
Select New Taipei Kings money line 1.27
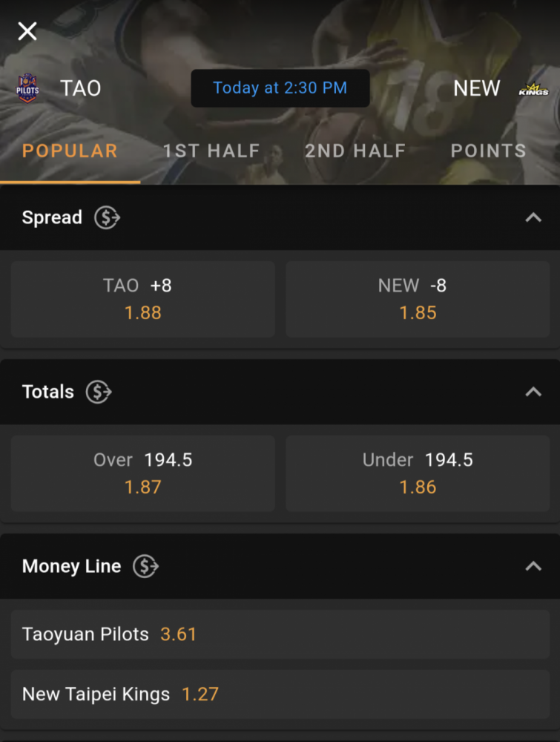280,695
